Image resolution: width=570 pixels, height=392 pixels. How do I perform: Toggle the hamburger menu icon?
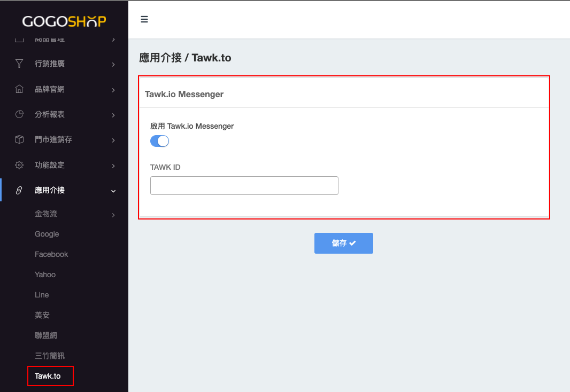[x=144, y=19]
